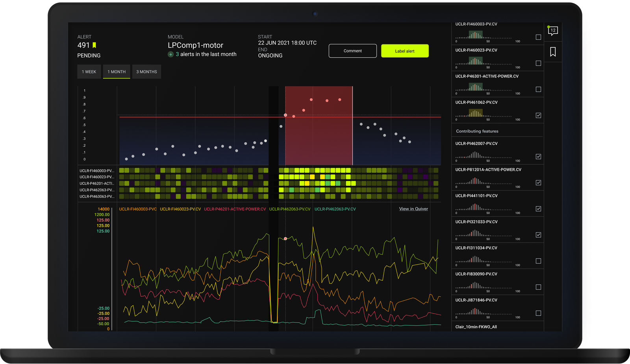Check the UCLR-FI830090-PV.CV checkbox
This screenshot has width=630, height=364.
pos(538,287)
